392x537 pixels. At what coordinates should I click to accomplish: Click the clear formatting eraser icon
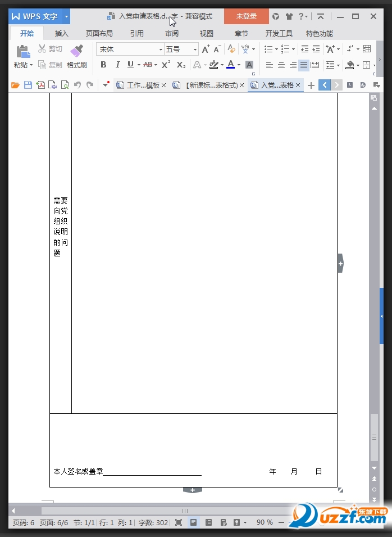(x=231, y=49)
